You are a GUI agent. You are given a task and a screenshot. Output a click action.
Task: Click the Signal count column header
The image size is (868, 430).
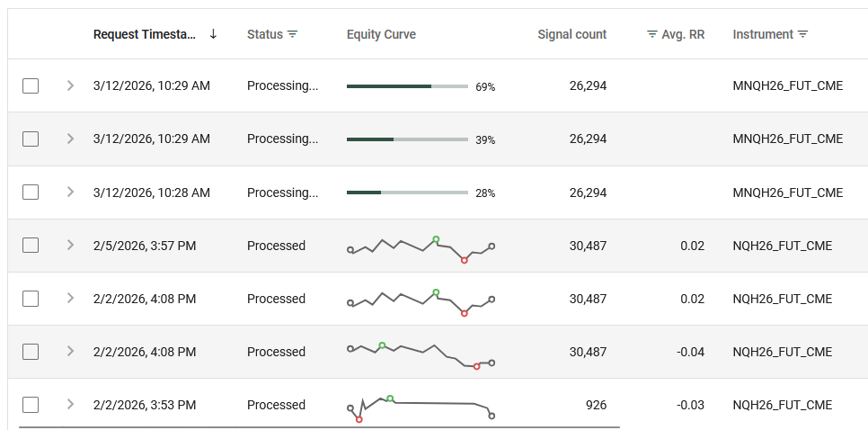(571, 34)
